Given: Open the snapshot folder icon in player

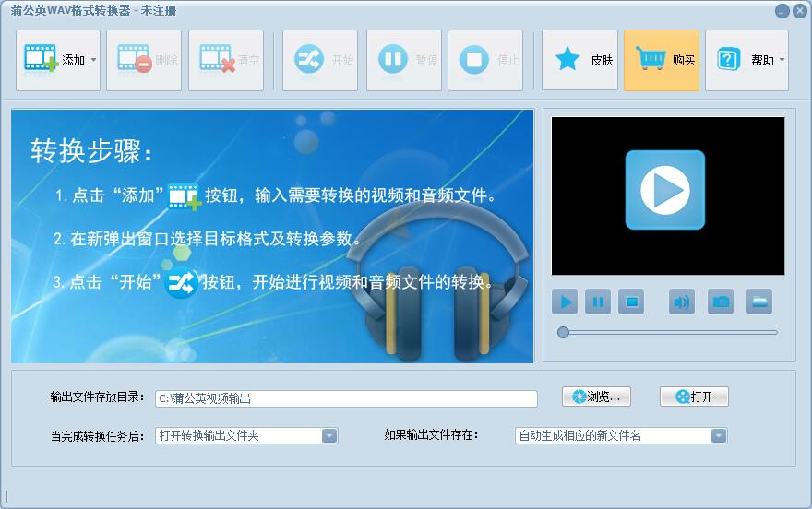Looking at the screenshot, I should pos(758,302).
